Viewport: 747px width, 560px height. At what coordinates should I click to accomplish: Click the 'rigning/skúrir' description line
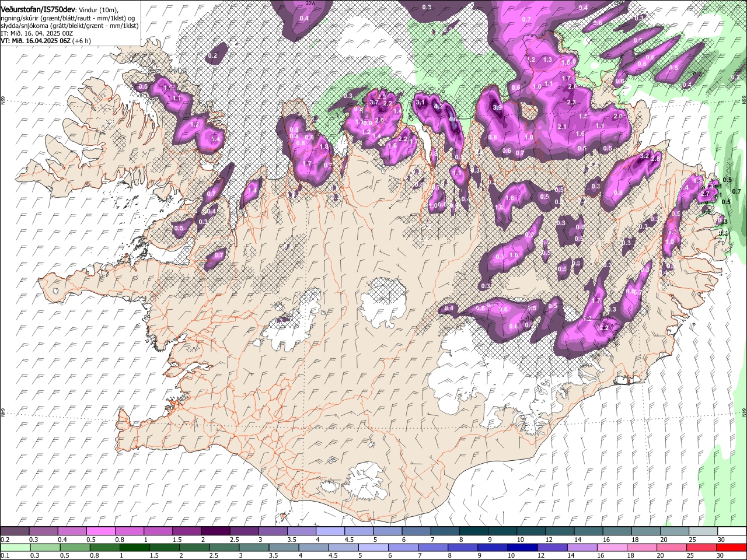(69, 18)
